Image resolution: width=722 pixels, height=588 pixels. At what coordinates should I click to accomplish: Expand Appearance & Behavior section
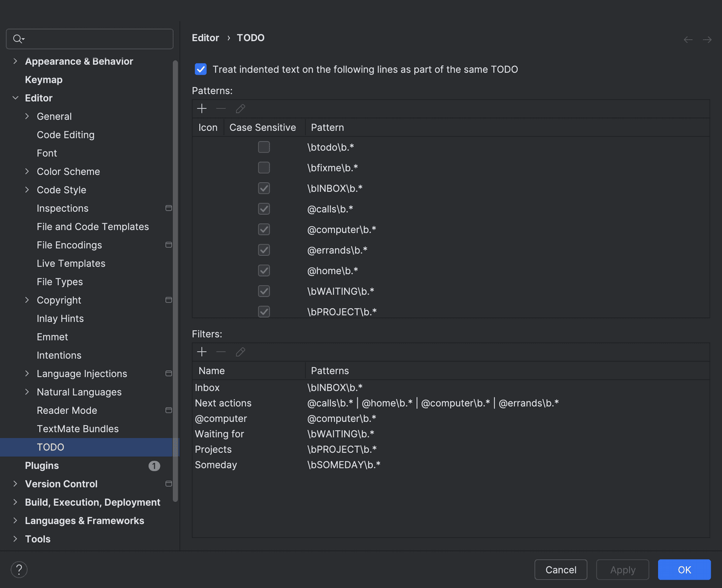click(15, 61)
